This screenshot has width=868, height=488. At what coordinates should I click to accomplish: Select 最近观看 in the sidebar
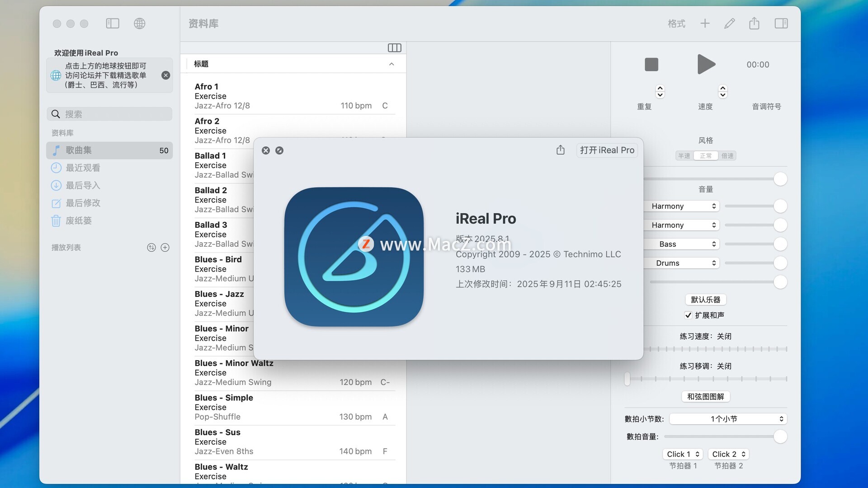[109, 168]
